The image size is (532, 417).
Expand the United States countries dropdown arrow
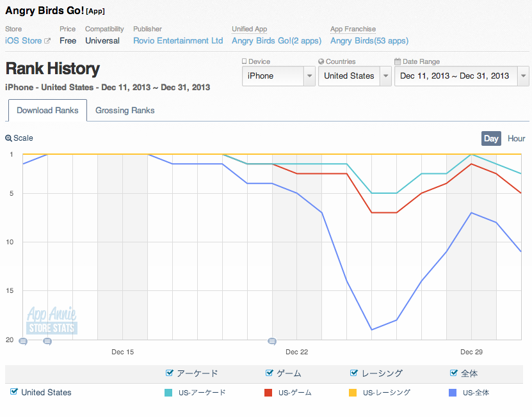385,76
